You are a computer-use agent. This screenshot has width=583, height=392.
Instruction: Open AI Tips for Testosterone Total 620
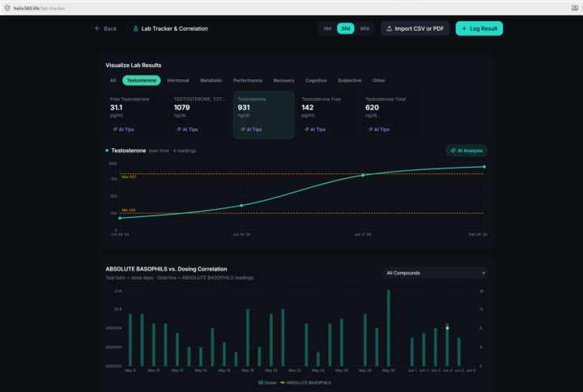pyautogui.click(x=379, y=130)
